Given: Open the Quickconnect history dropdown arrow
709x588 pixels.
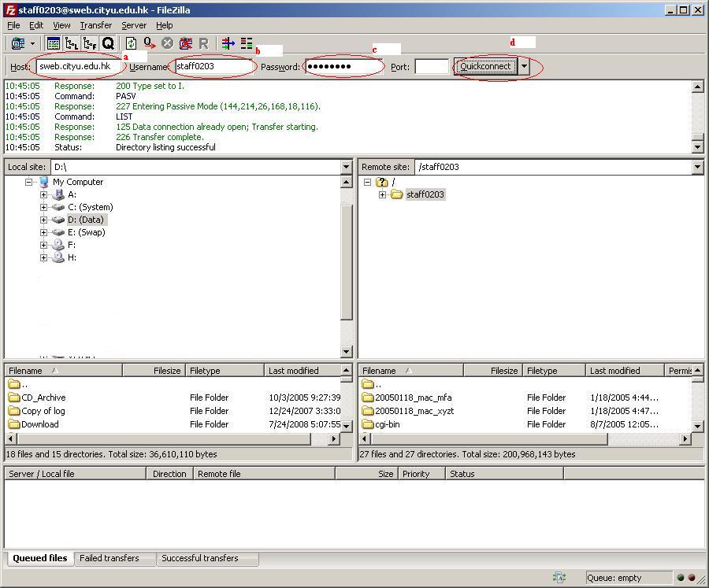Looking at the screenshot, I should click(x=525, y=67).
